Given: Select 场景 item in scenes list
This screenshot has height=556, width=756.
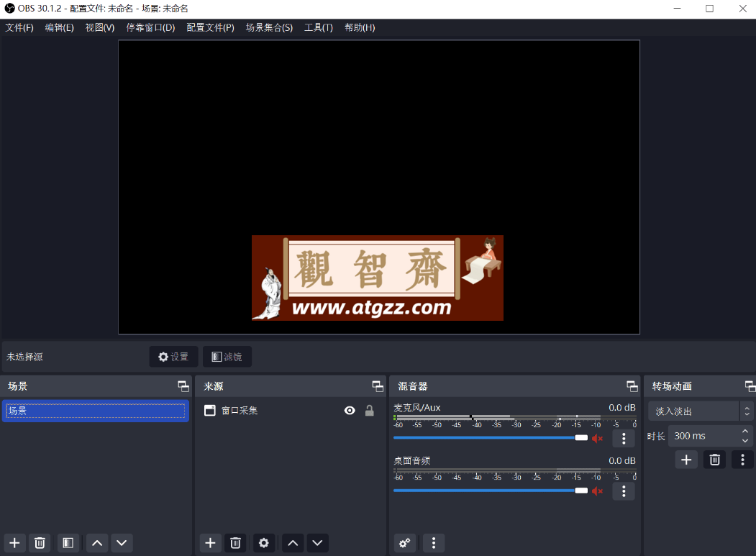Looking at the screenshot, I should [x=96, y=411].
